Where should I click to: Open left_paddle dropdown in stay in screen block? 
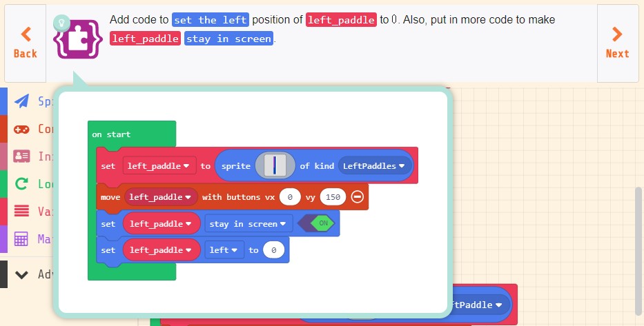(x=161, y=224)
